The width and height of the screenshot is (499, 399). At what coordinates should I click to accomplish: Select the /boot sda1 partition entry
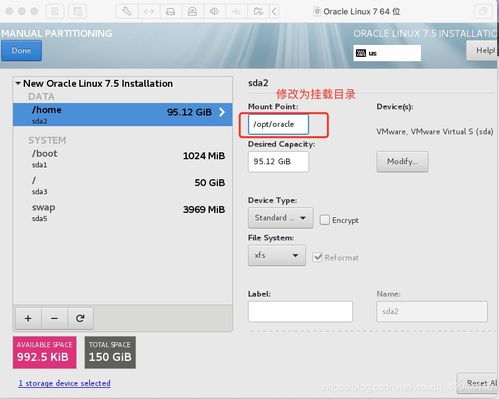coord(123,158)
